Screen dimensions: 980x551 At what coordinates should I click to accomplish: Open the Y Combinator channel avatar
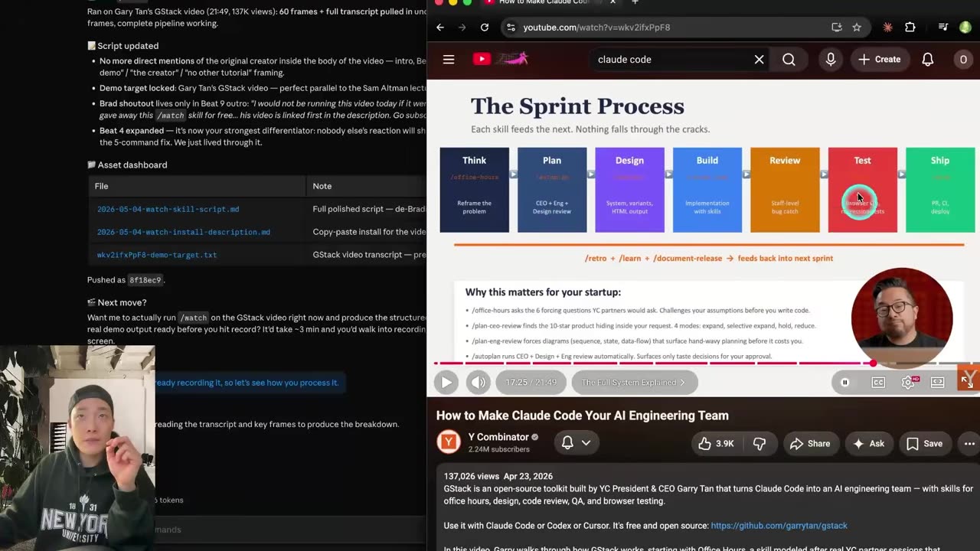tap(449, 442)
